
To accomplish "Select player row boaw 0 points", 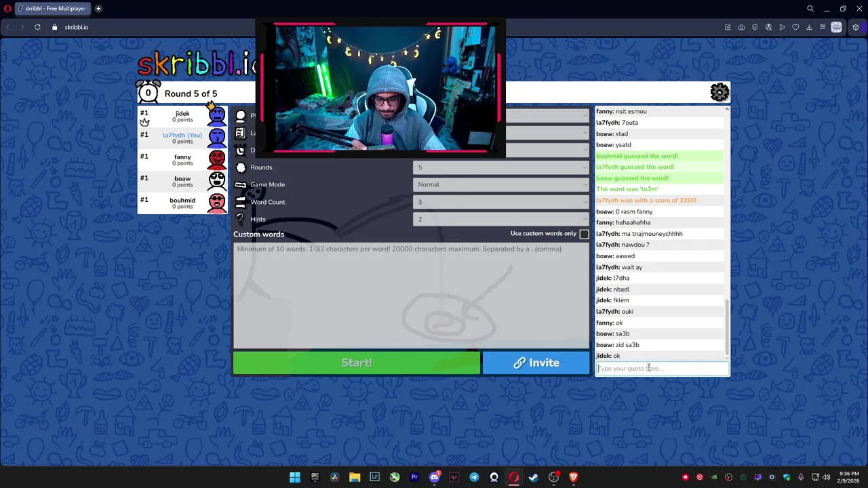I will coord(183,181).
